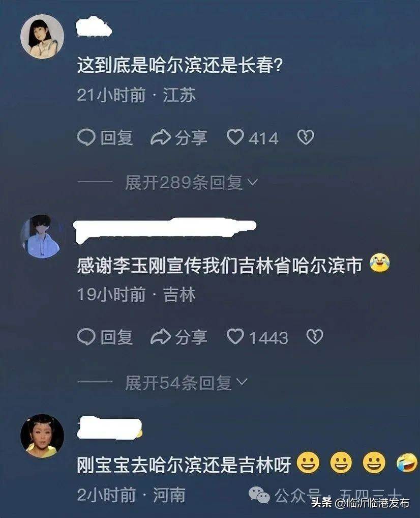Click 分享 text under the 吉林 comment
Viewport: 420px width, 518px height.
point(191,337)
